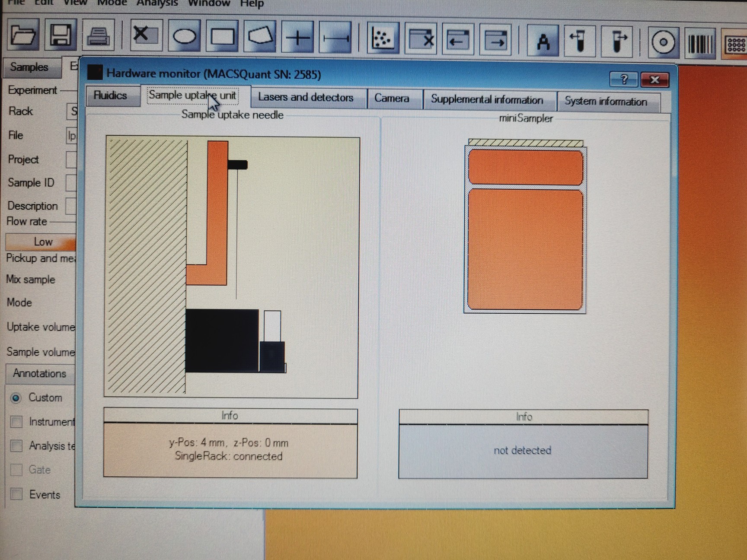Switch to the Fluidics tab
Screen dimensions: 747x560
(111, 95)
